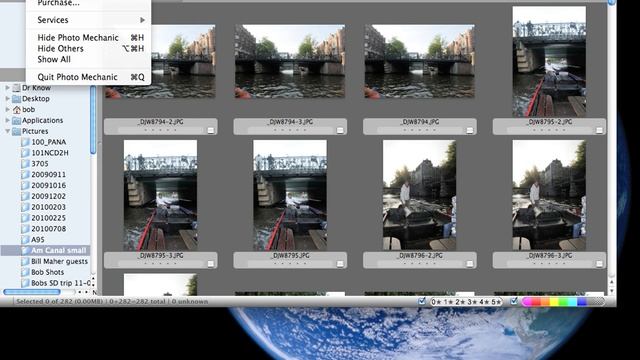Expand the bob home tree node

click(7, 109)
